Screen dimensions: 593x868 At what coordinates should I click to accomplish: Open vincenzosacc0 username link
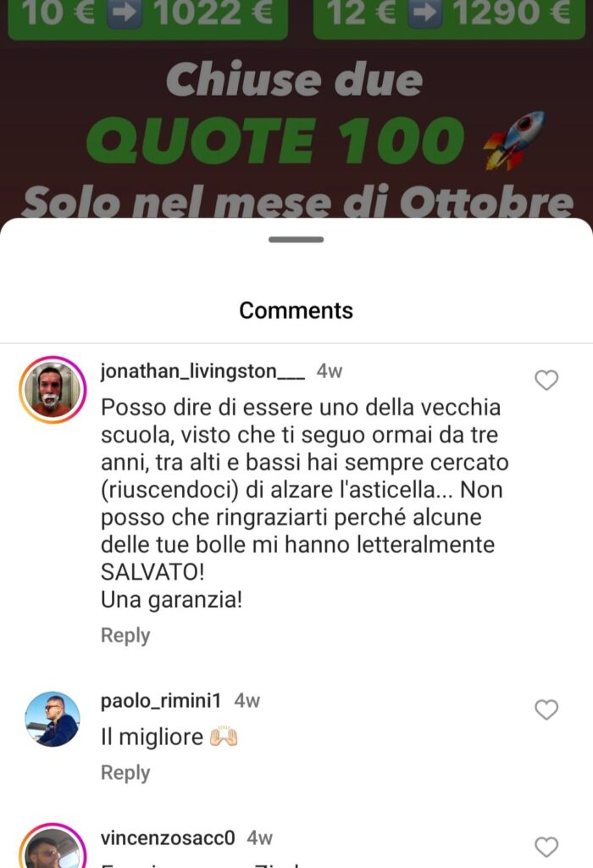[x=168, y=837]
